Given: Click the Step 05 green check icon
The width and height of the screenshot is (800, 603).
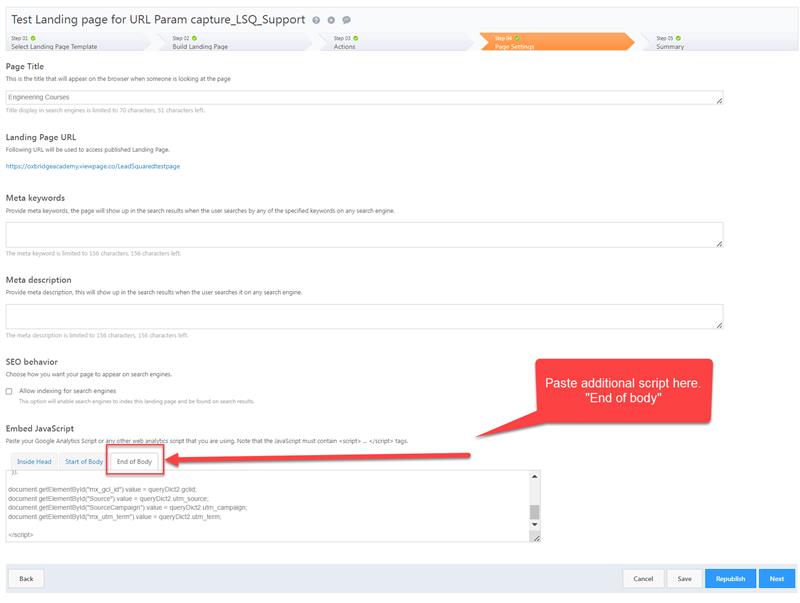Looking at the screenshot, I should coord(678,38).
